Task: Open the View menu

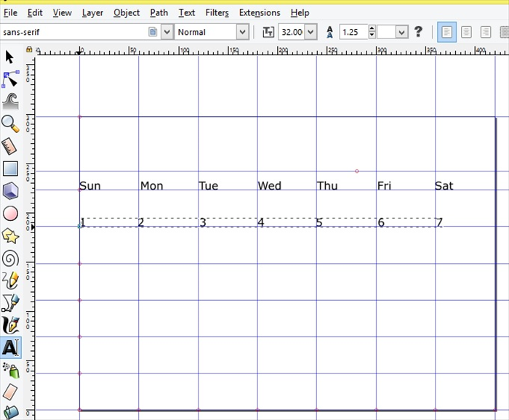Action: [62, 12]
